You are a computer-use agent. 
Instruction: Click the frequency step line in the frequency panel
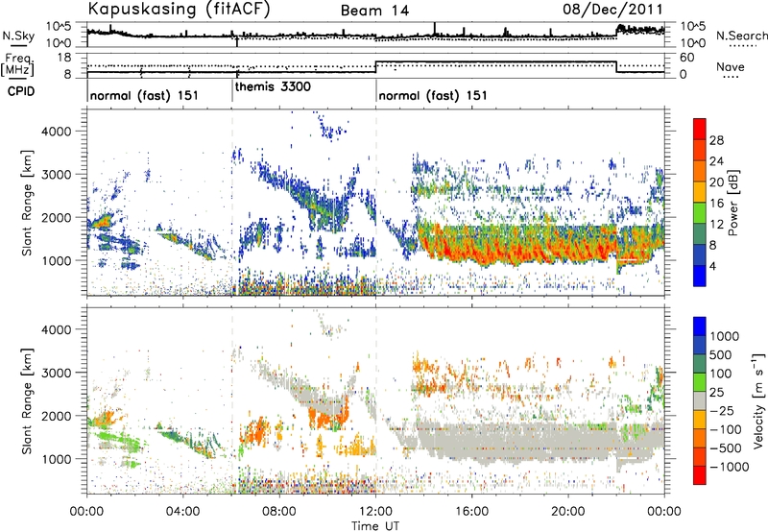click(375, 67)
